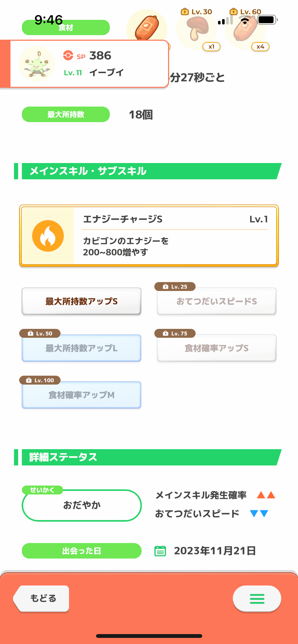This screenshot has width=298, height=644.
Task: Open the エナジーチャージS main skill card
Action: (x=149, y=236)
